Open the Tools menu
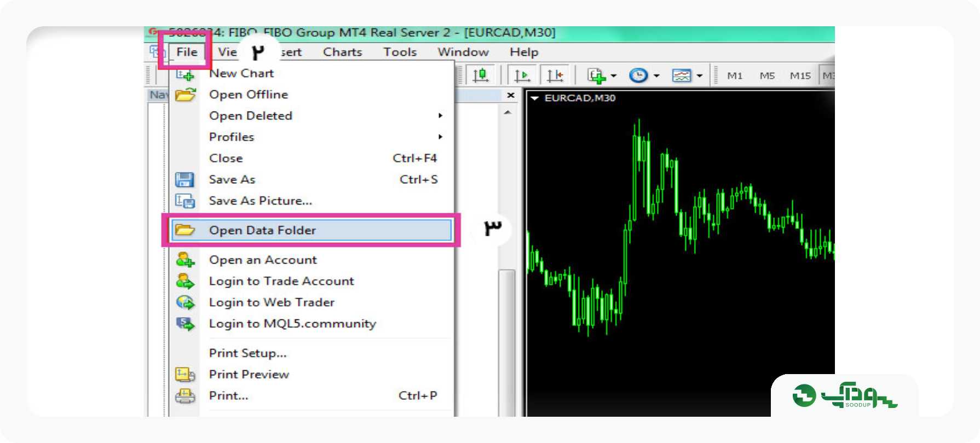This screenshot has height=443, width=980. (x=400, y=52)
